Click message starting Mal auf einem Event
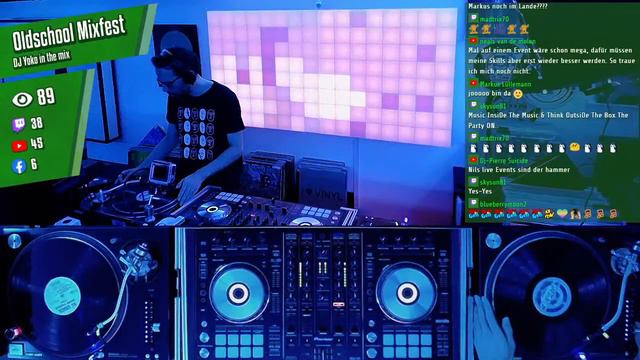Viewport: 640px width, 360px height. click(x=551, y=60)
